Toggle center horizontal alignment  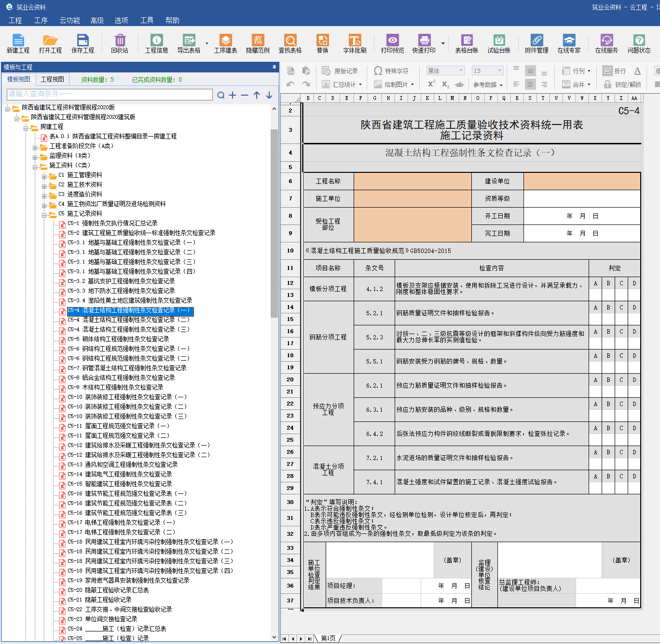click(x=530, y=84)
